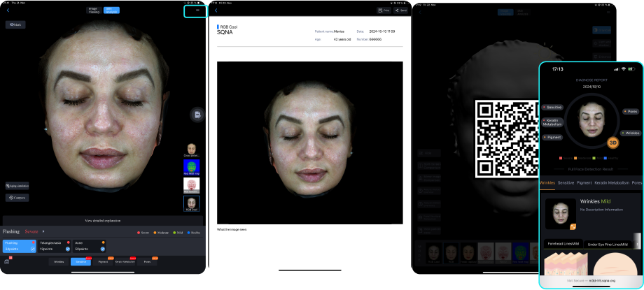Viewport: 644px width, 290px height.
Task: Switch to the Pigment tab in the analysis screen
Action: coord(103,261)
